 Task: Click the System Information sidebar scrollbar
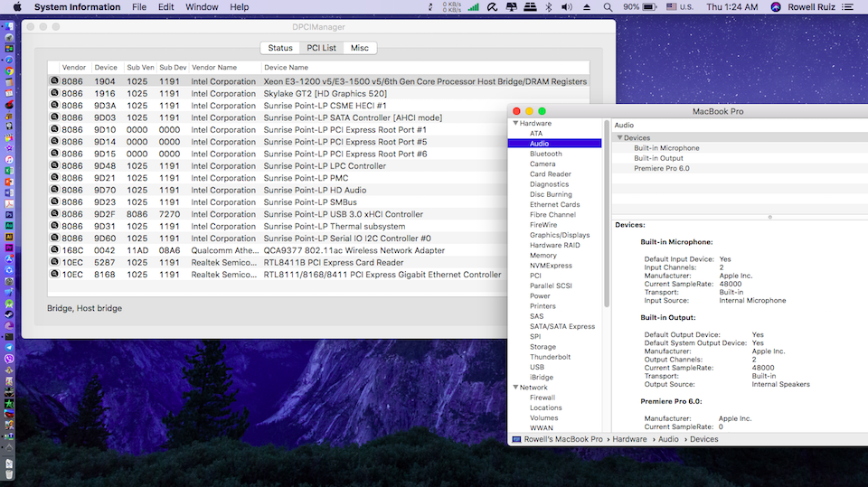(x=607, y=213)
